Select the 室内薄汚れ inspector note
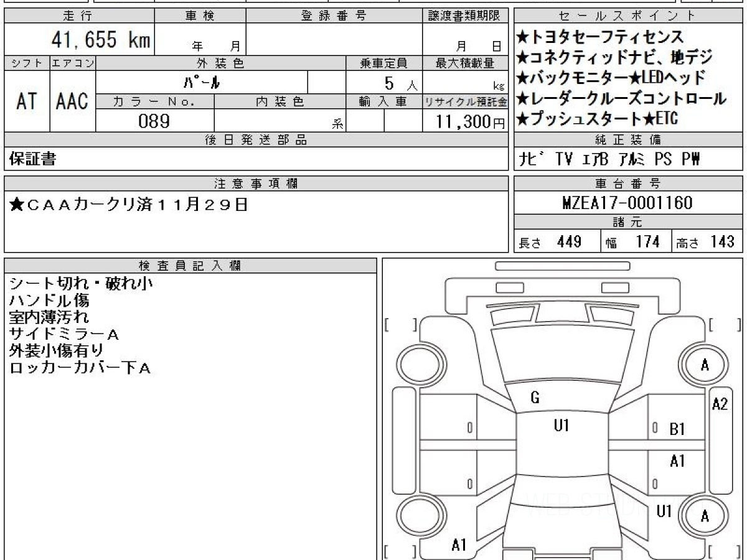This screenshot has width=747, height=560. click(49, 317)
